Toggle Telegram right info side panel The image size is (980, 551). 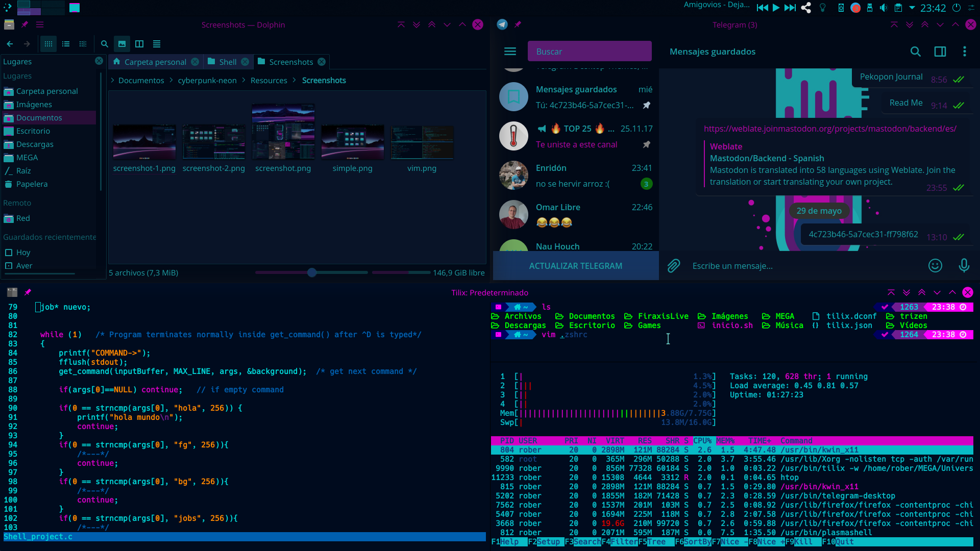(940, 52)
